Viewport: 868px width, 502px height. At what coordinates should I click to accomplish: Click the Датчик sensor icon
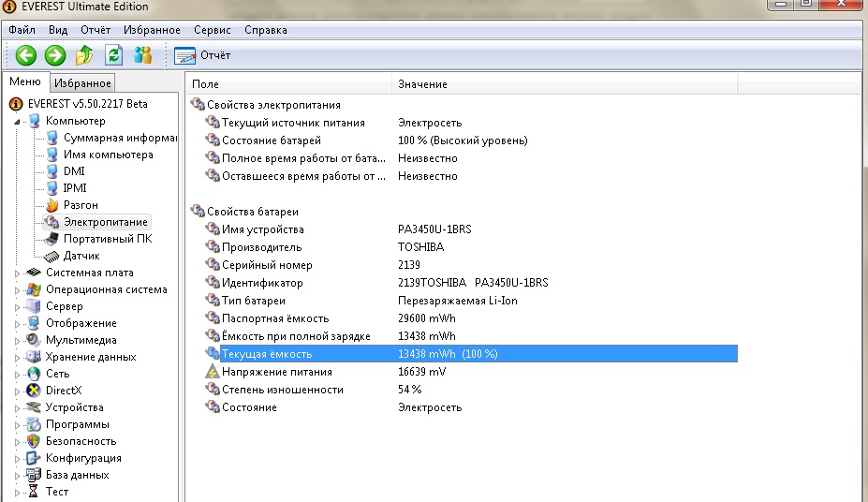coord(51,257)
